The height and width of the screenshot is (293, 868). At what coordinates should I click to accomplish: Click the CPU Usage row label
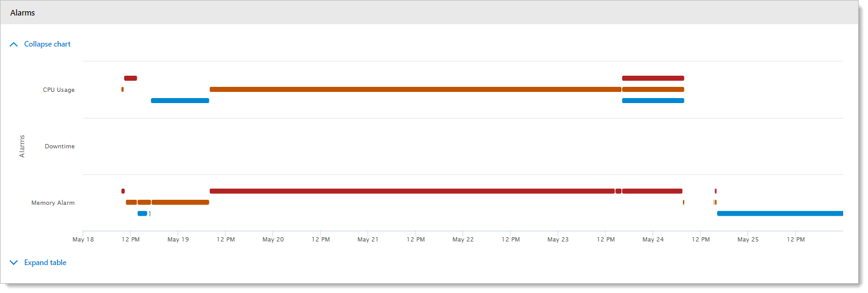58,90
